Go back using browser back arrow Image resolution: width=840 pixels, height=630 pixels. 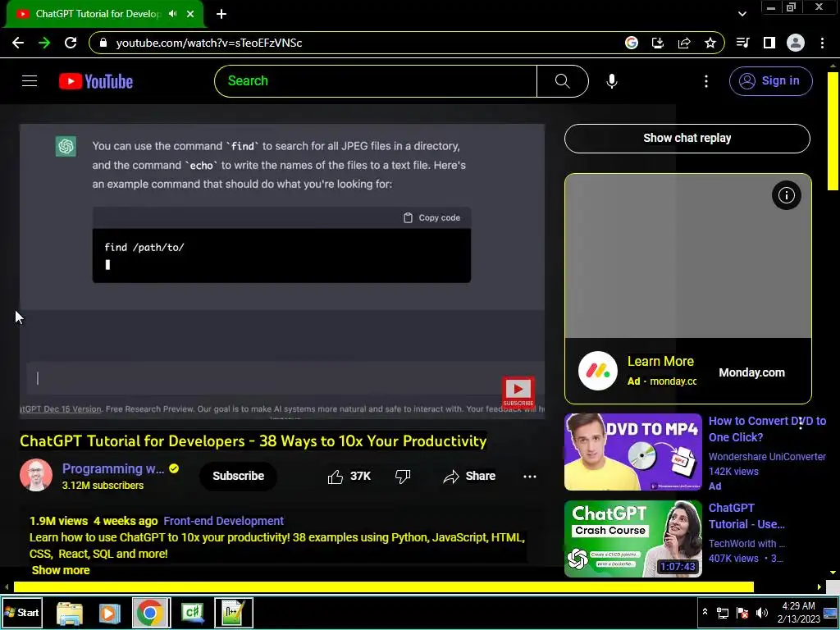pos(18,43)
